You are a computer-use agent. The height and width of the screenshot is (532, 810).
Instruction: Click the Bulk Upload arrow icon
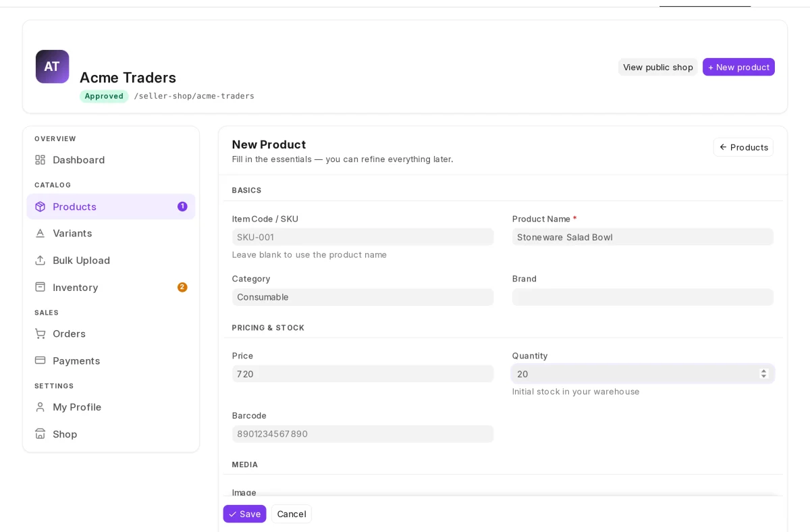(40, 260)
